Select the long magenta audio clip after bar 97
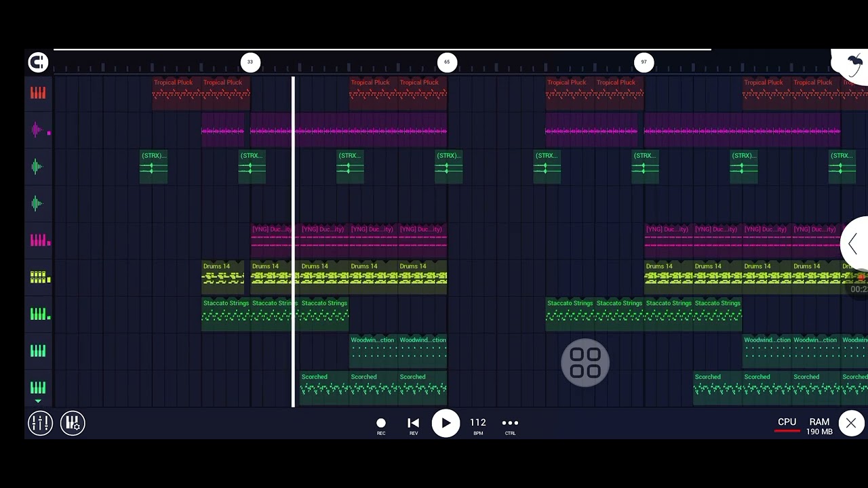The height and width of the screenshot is (488, 868). click(742, 129)
